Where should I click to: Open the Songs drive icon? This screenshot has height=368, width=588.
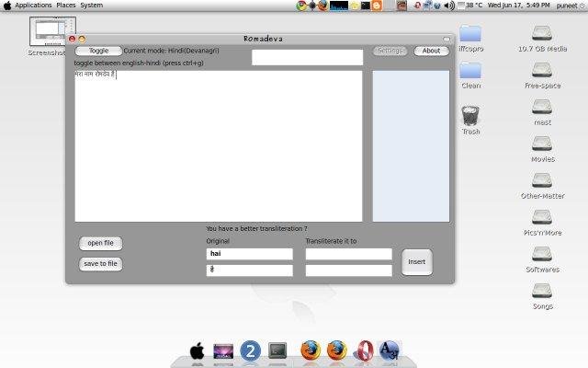pos(542,295)
